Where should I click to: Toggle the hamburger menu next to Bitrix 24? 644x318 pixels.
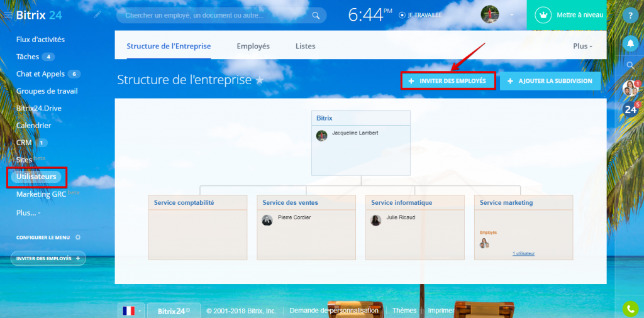click(8, 15)
